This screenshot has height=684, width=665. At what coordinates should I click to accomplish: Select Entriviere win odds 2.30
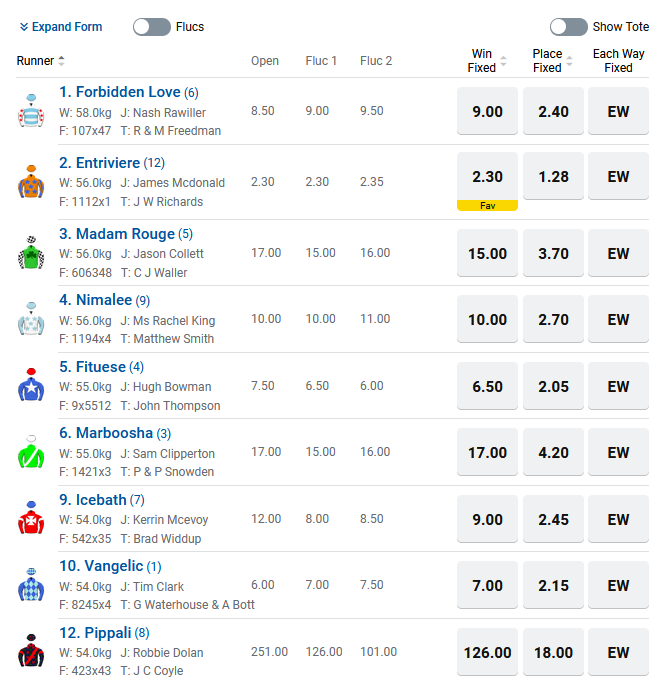pyautogui.click(x=487, y=177)
